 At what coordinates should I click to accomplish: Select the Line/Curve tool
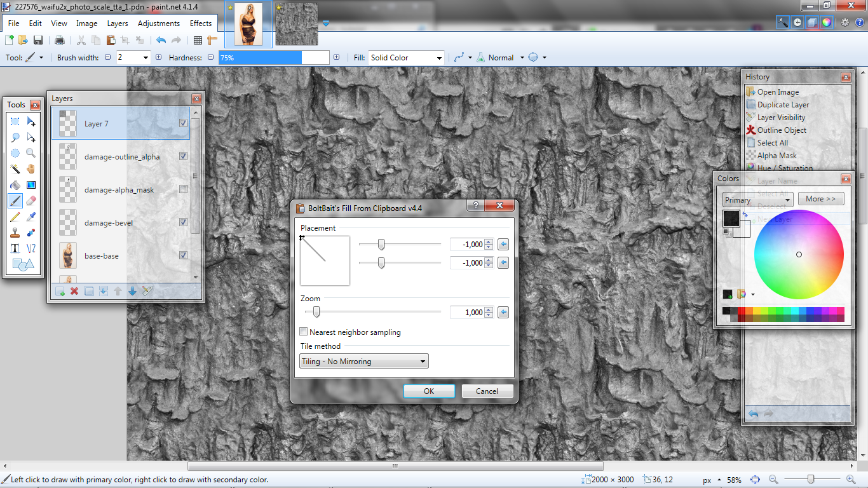tap(31, 248)
